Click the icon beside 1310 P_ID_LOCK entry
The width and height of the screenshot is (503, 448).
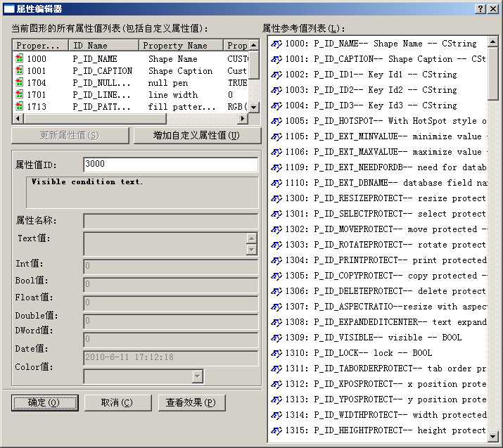coord(276,353)
